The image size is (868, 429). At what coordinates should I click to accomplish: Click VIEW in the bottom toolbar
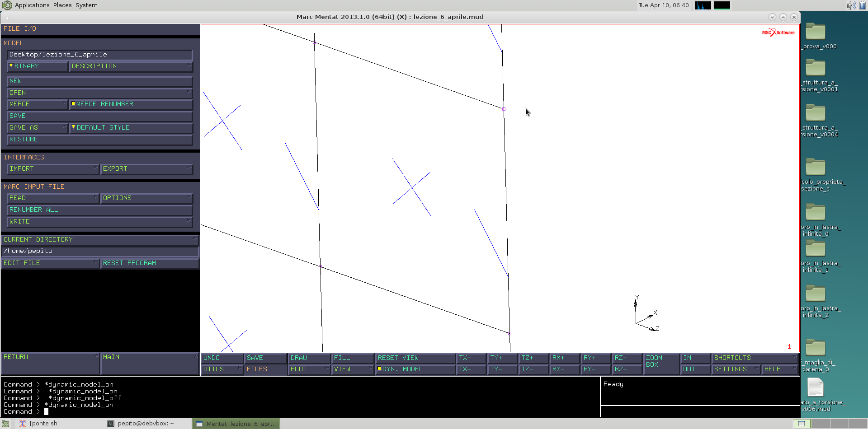tap(353, 369)
